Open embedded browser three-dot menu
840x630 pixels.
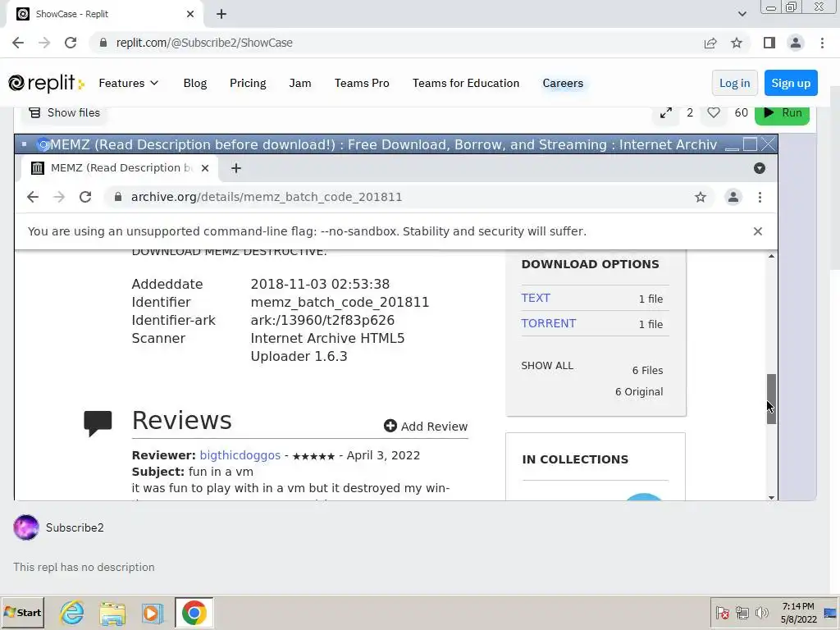(760, 197)
